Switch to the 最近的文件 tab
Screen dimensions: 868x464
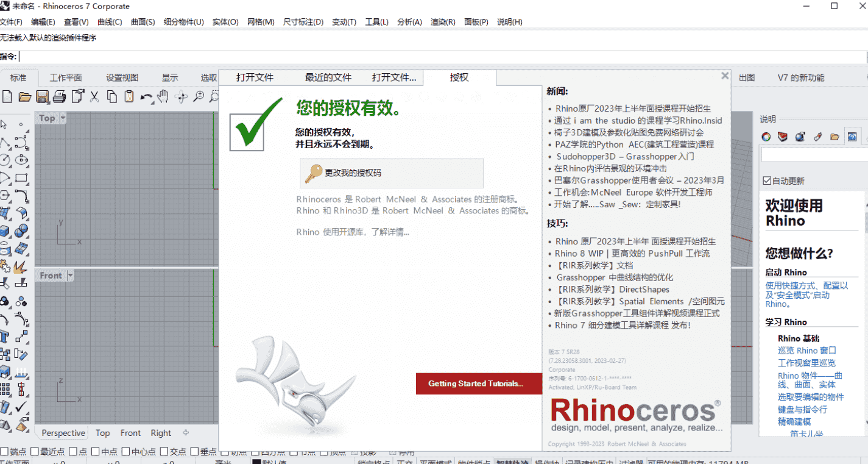[x=327, y=77]
